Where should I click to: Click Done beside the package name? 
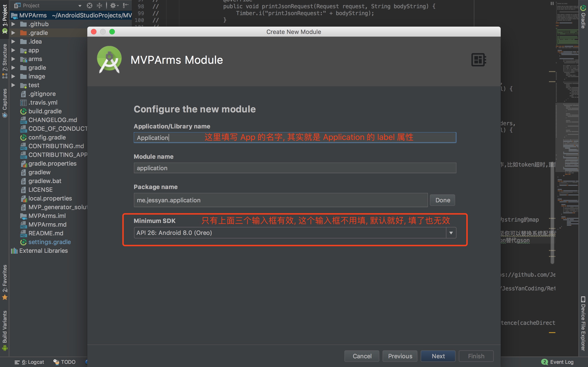point(442,200)
